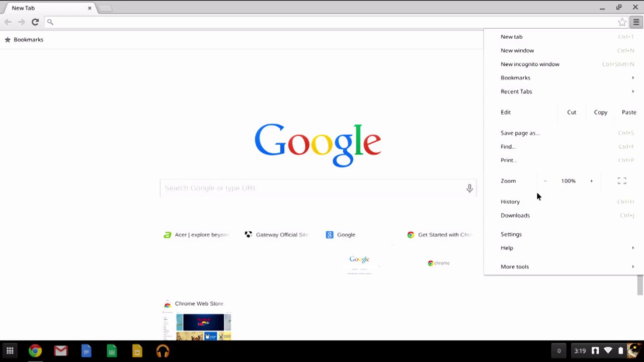Reload the page using the refresh icon
This screenshot has width=644, height=362.
tap(35, 22)
